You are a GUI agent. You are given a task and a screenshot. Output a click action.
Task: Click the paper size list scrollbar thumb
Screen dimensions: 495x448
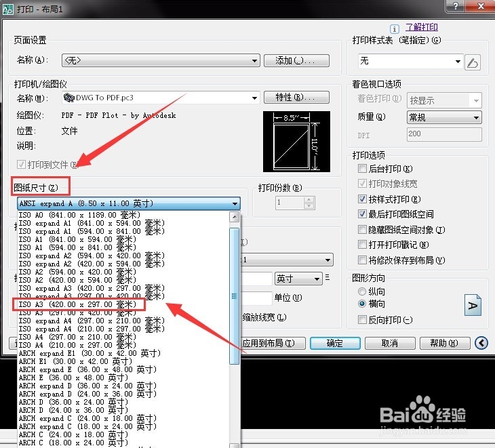click(x=234, y=296)
